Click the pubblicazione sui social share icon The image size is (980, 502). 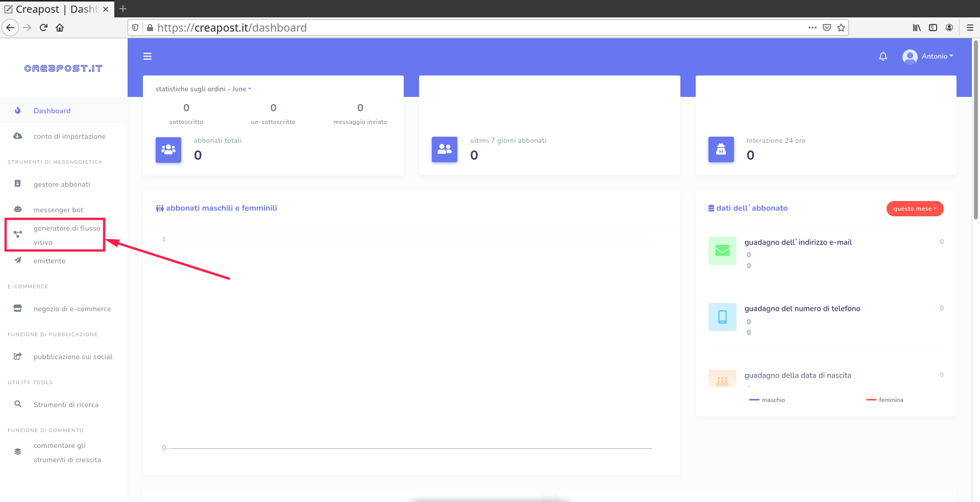tap(18, 356)
